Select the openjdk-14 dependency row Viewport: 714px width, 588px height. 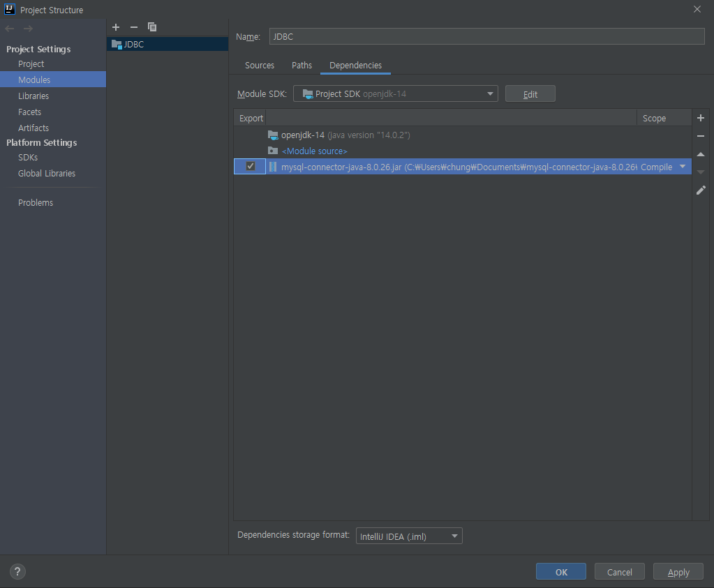pyautogui.click(x=463, y=135)
